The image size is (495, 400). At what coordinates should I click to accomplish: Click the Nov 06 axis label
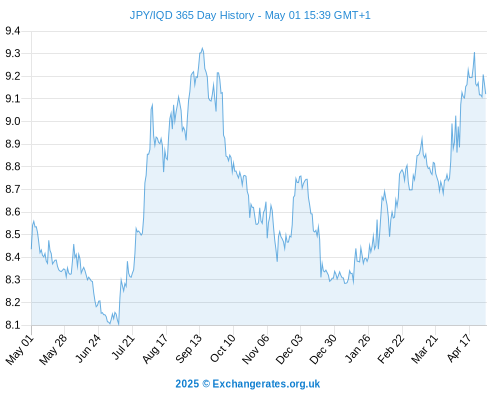point(256,349)
